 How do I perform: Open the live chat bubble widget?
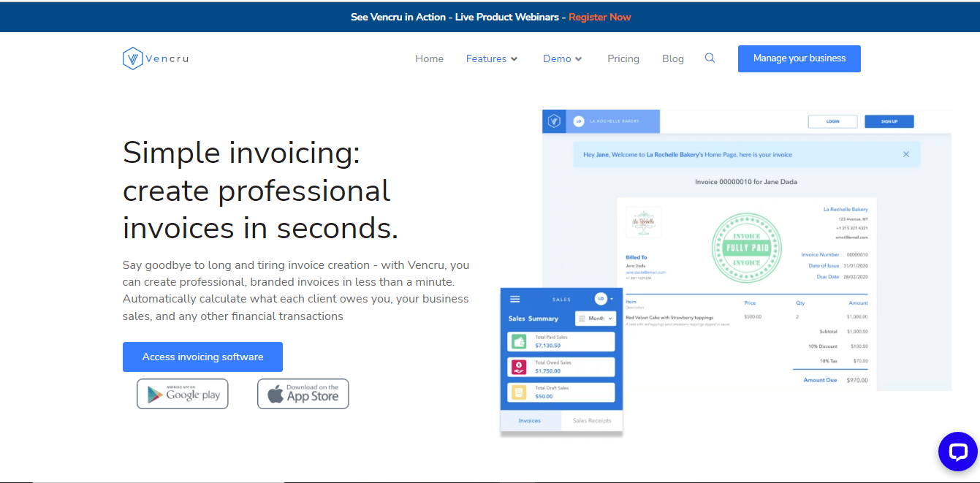pos(957,452)
